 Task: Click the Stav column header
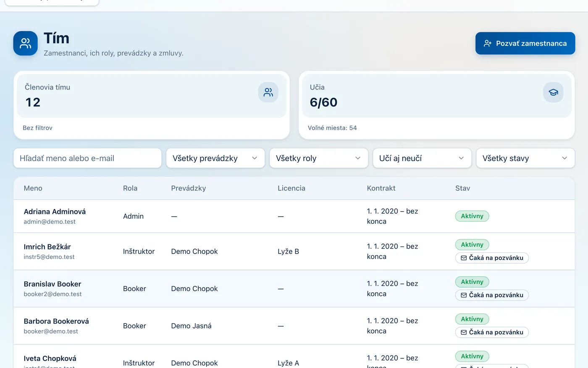pyautogui.click(x=463, y=188)
